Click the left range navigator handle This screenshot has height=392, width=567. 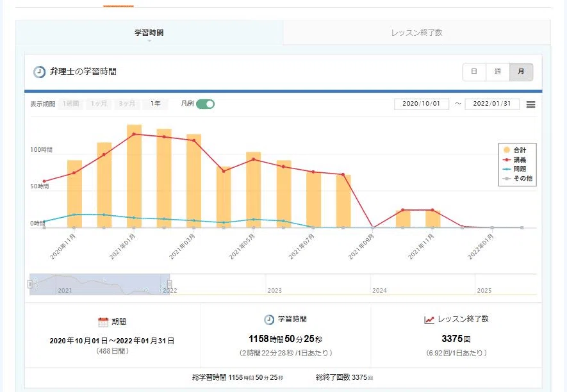pyautogui.click(x=29, y=284)
